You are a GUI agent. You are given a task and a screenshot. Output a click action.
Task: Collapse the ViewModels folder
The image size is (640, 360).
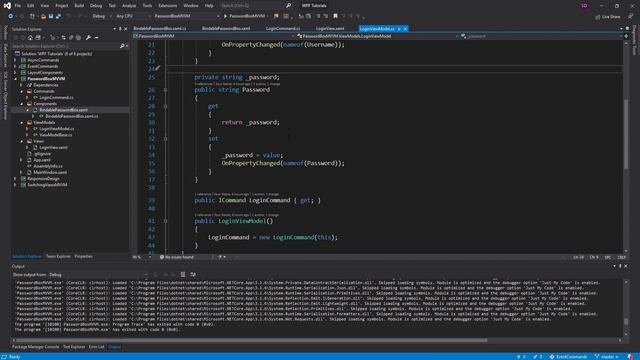[x=22, y=122]
